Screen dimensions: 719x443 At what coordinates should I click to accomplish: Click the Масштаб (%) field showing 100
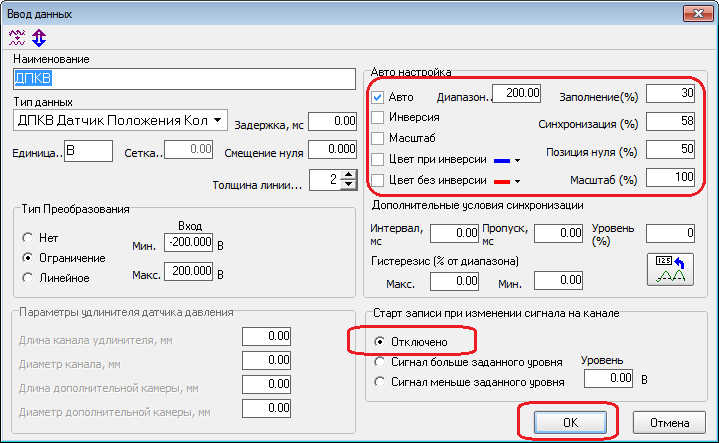[x=670, y=177]
